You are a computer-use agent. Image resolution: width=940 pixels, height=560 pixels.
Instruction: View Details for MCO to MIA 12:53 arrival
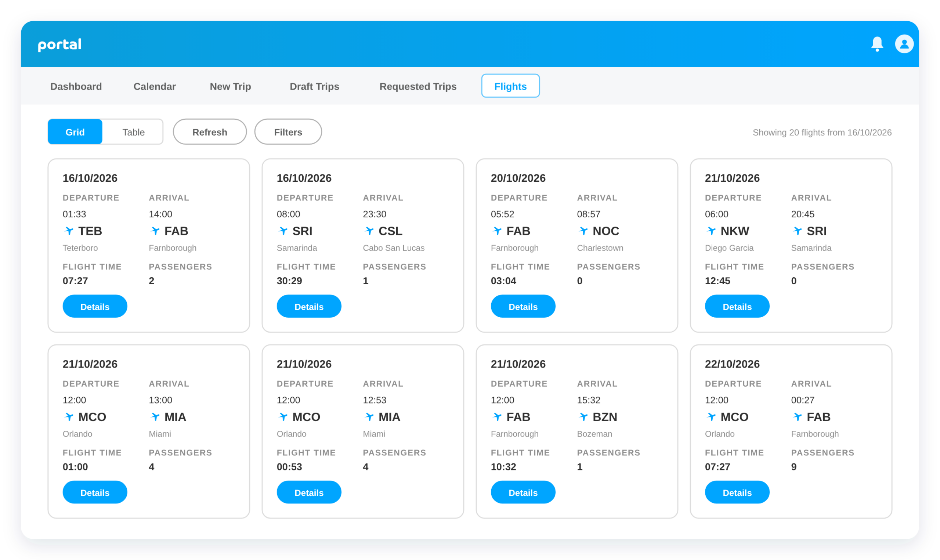tap(308, 492)
